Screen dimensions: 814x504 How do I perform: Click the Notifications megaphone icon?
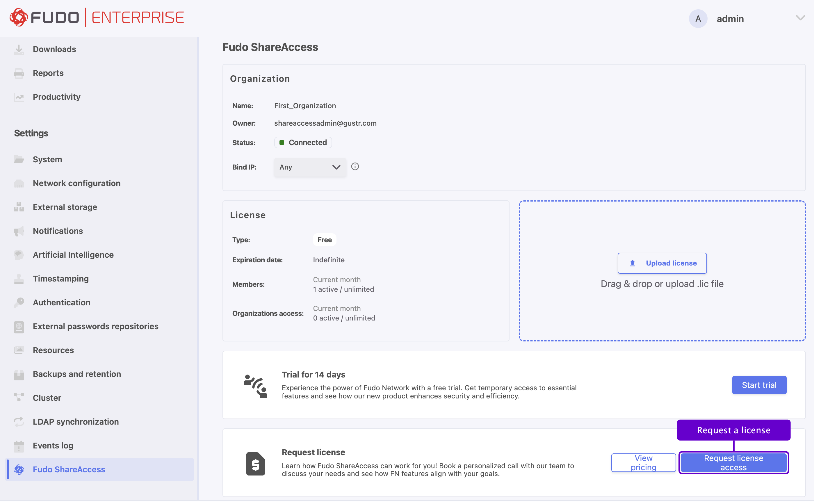(19, 231)
